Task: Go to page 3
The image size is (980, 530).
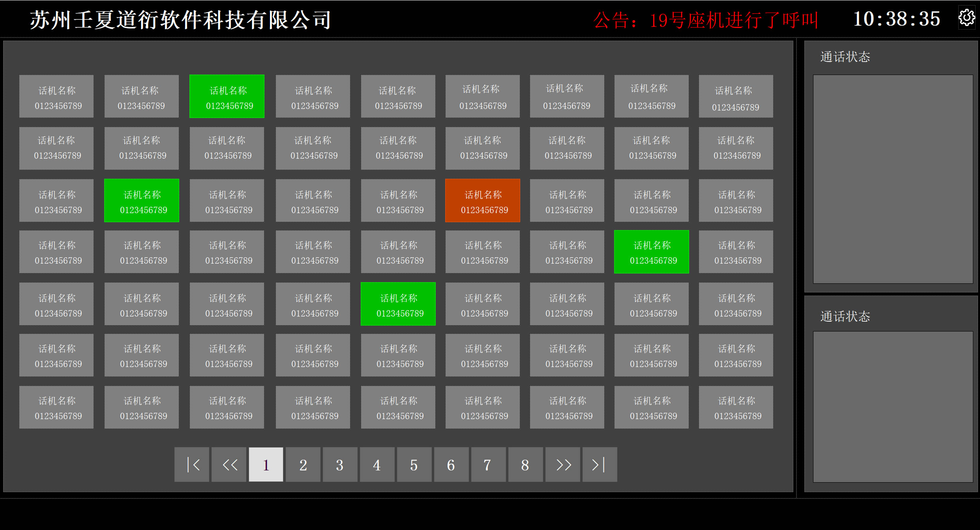Action: click(x=340, y=464)
